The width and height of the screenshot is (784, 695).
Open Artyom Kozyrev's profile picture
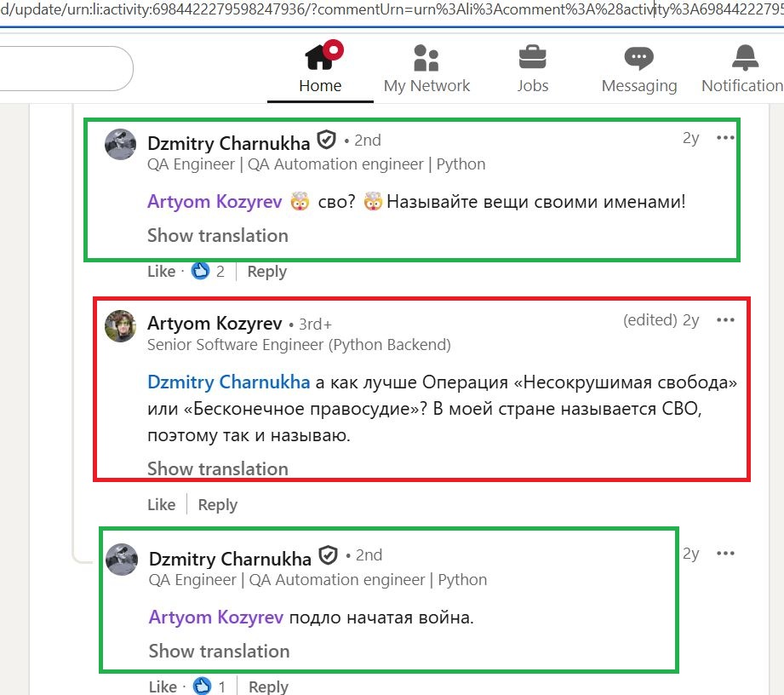tap(121, 325)
